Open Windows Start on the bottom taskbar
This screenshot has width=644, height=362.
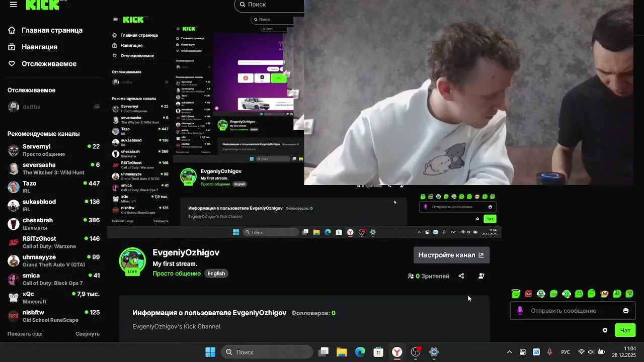coord(210,352)
